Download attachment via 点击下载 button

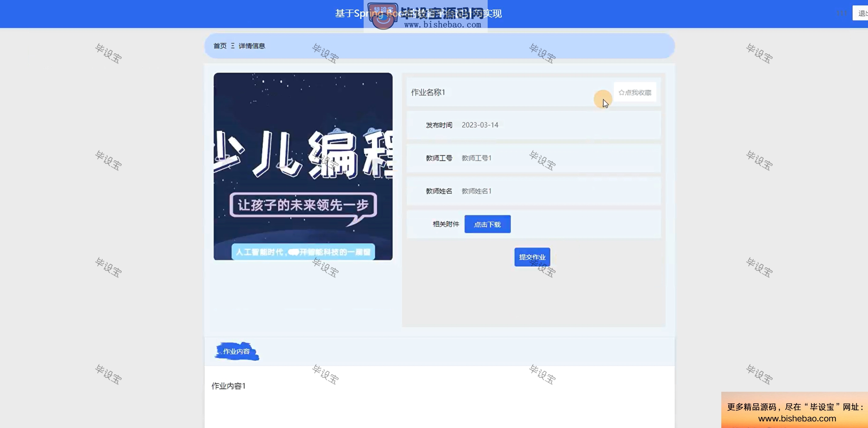(x=487, y=224)
